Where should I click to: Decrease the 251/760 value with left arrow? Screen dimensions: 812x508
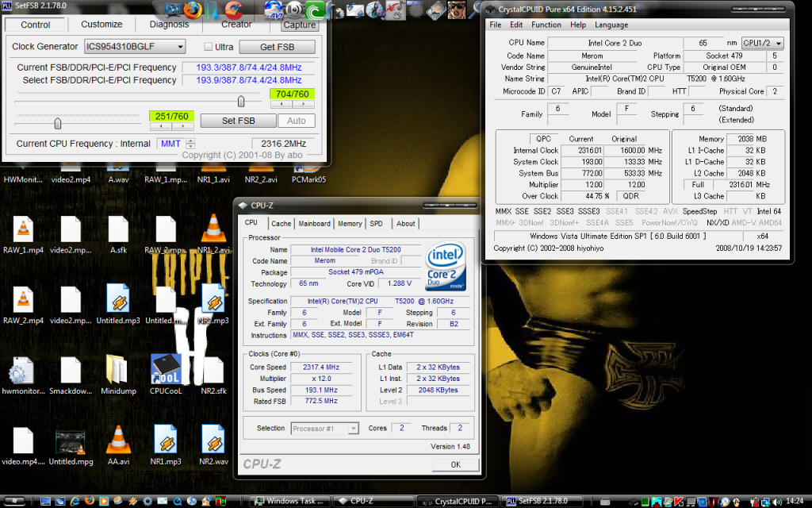click(x=160, y=126)
